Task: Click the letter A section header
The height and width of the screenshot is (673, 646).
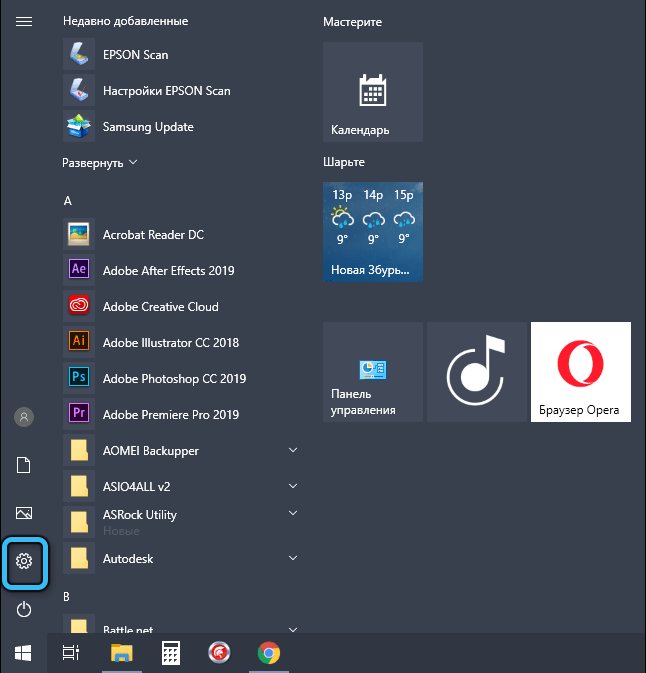Action: click(68, 201)
